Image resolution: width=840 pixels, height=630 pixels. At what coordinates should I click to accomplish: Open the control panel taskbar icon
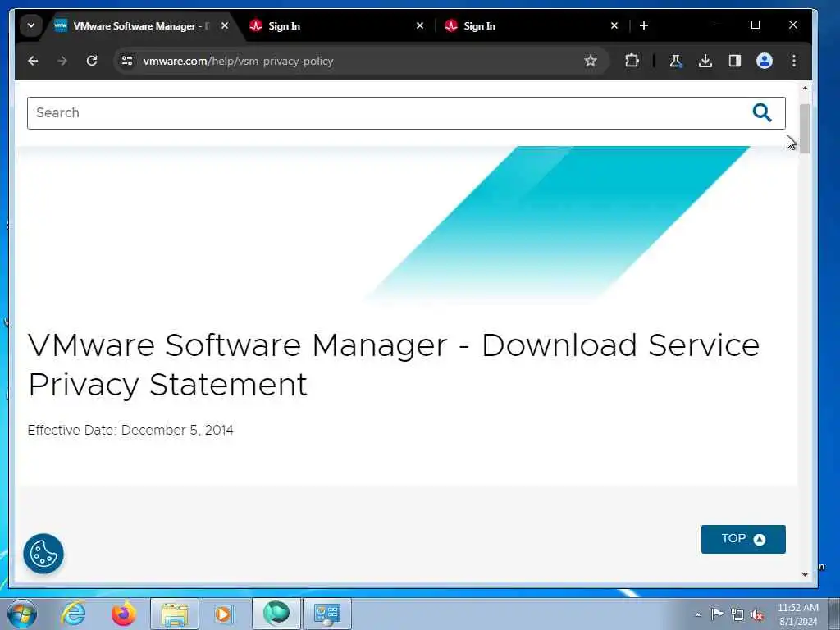pos(327,614)
